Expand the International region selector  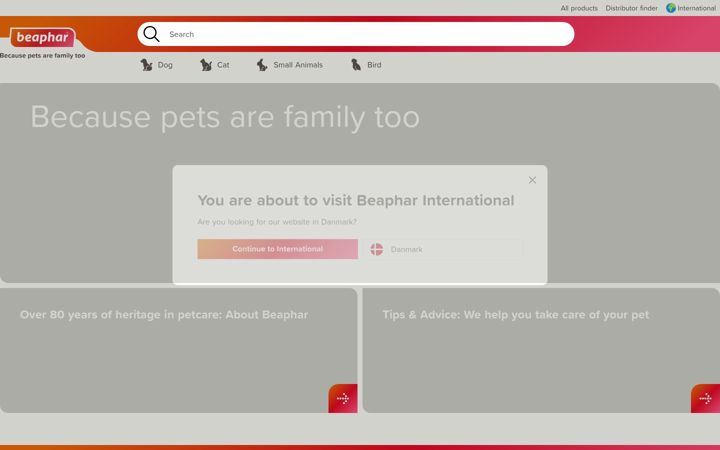691,8
